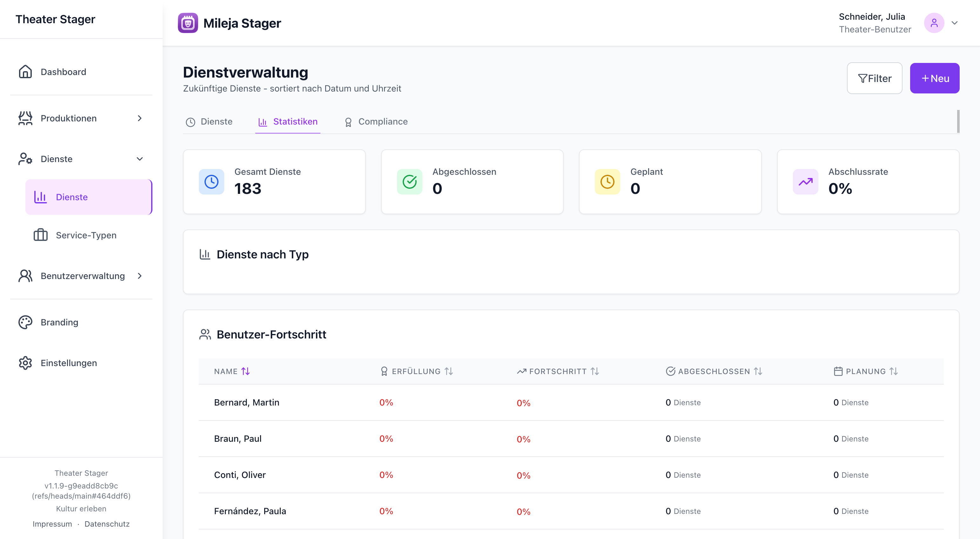This screenshot has height=539, width=980.
Task: Click the Gesamt Dienste clock icon
Action: pyautogui.click(x=211, y=181)
